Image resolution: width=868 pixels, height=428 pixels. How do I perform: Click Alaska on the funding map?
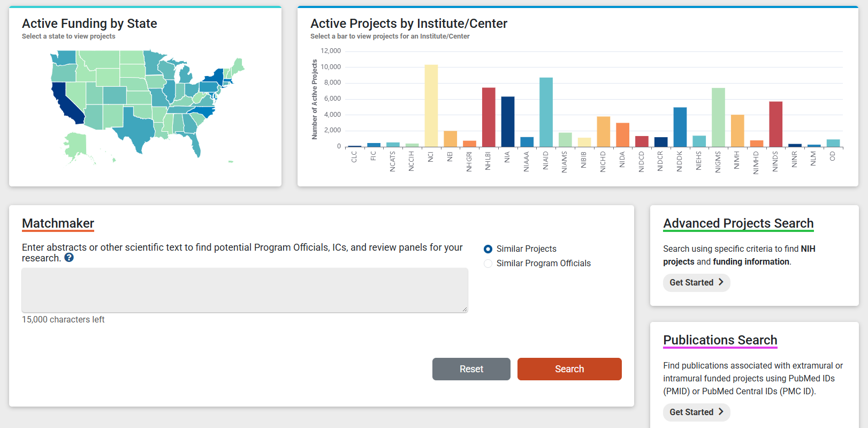[x=76, y=144]
